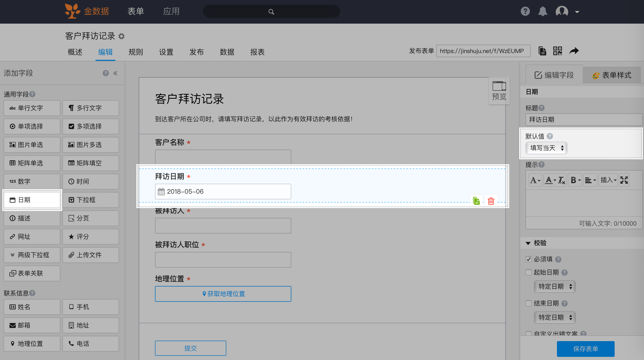
Task: Collapse the 校验 section
Action: point(528,243)
